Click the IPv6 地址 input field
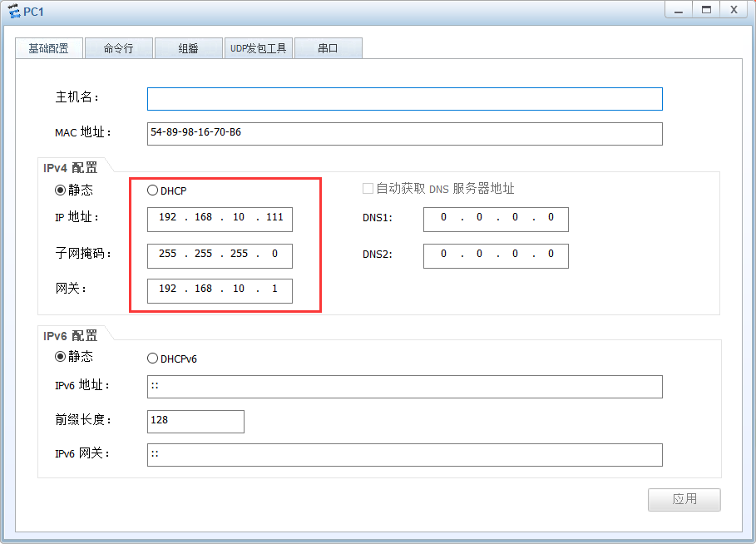Image resolution: width=756 pixels, height=544 pixels. point(404,387)
